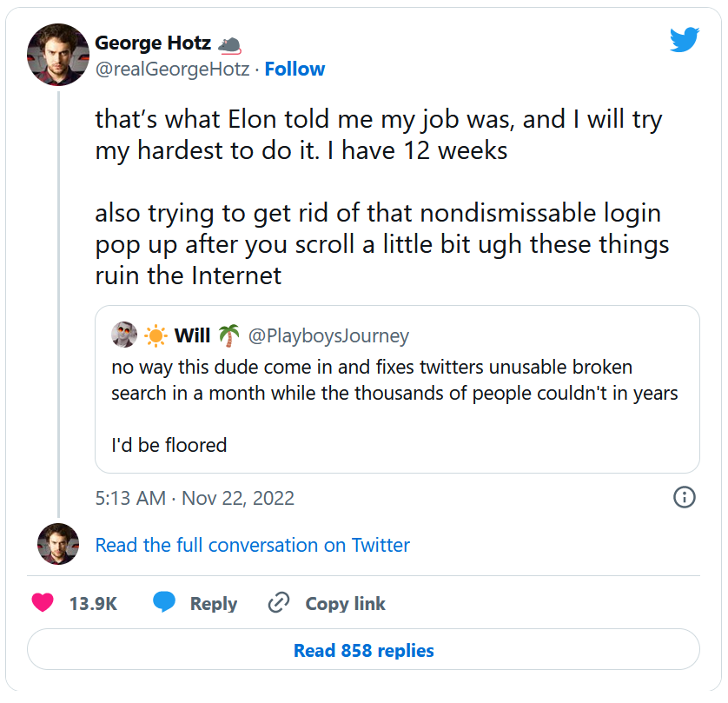Viewport: 728px width, 703px height.
Task: Open the quoted tweet about broken search
Action: [394, 393]
